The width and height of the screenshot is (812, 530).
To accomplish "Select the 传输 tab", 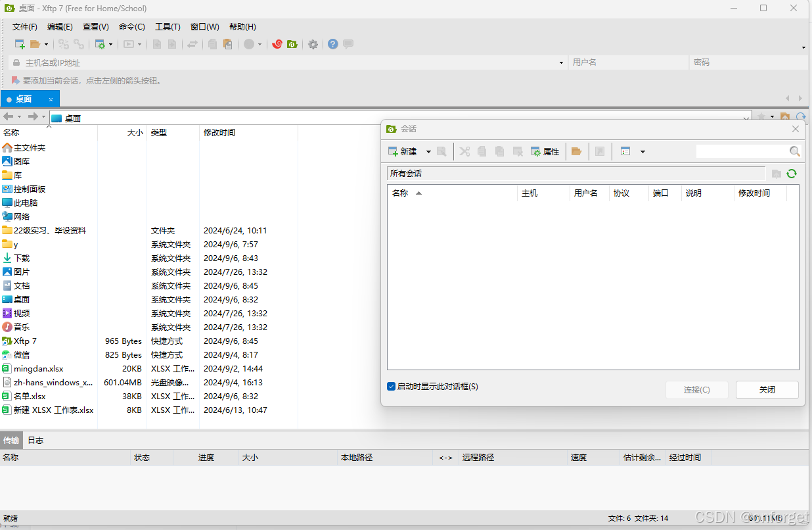I will click(x=11, y=441).
